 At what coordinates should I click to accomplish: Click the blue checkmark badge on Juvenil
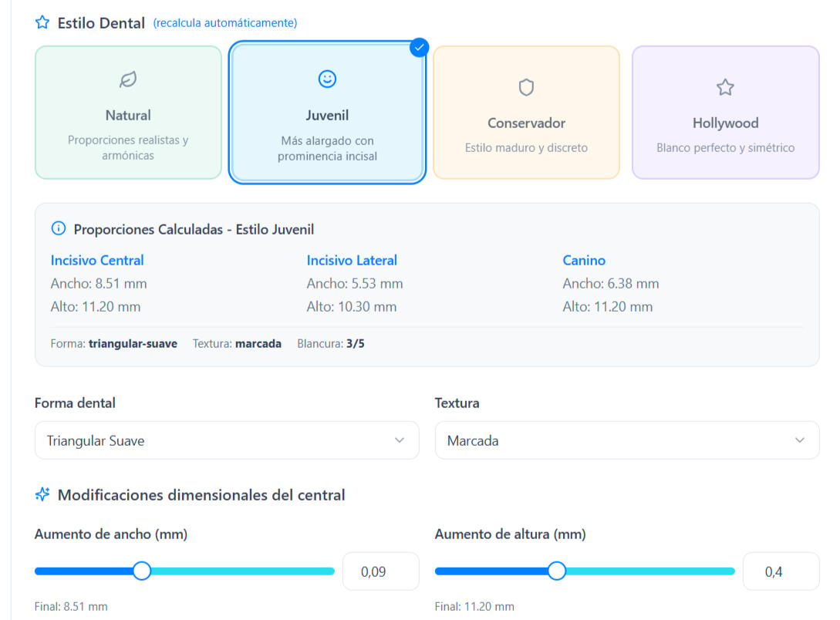tap(419, 48)
